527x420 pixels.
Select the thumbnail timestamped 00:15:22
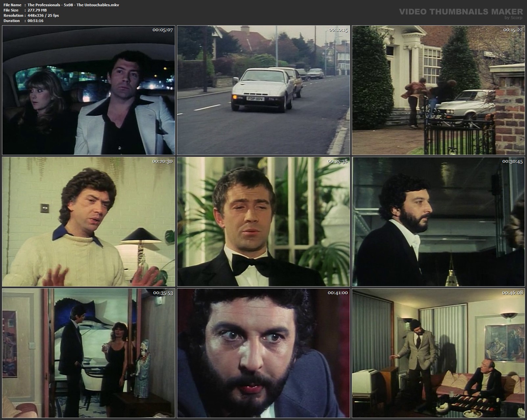[x=438, y=90]
